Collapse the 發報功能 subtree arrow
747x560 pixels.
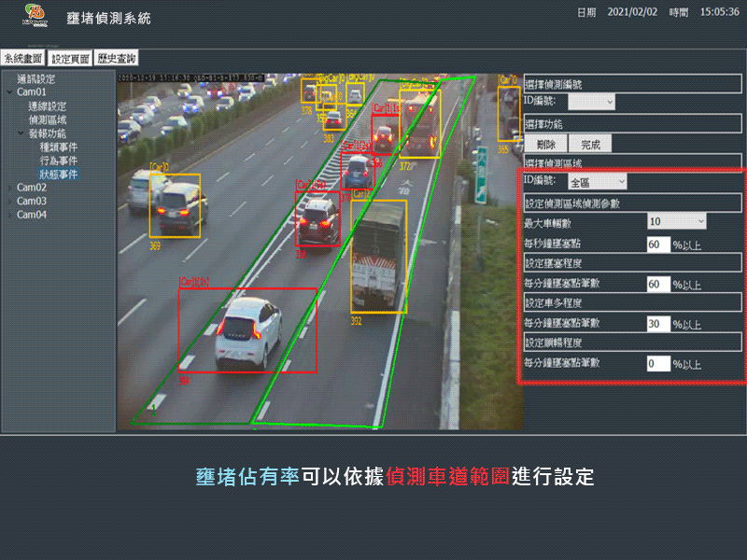21,133
